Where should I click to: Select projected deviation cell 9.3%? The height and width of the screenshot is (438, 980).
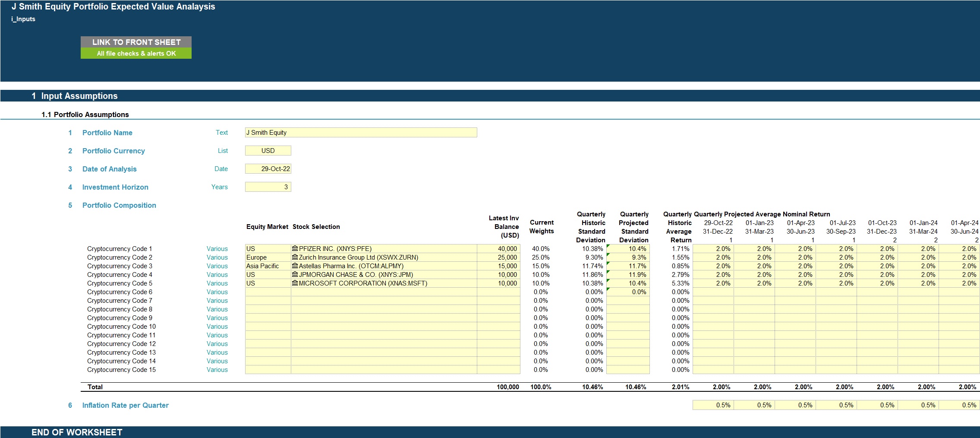point(628,257)
